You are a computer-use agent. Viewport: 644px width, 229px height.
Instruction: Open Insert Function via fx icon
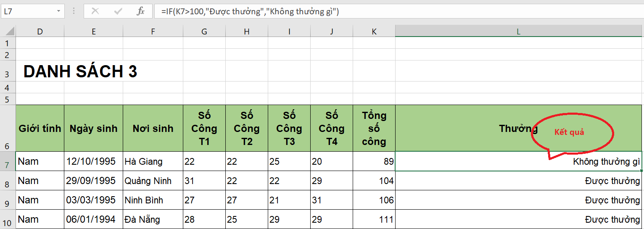141,11
